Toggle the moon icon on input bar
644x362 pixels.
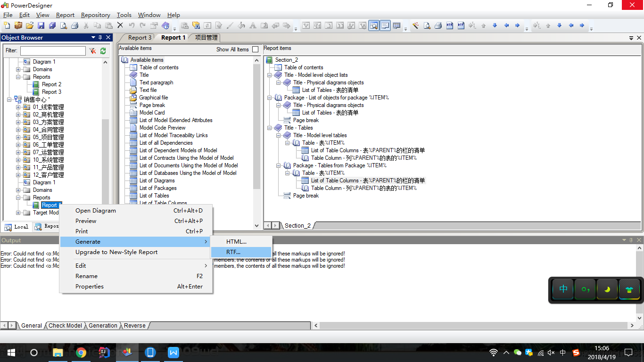pyautogui.click(x=607, y=289)
